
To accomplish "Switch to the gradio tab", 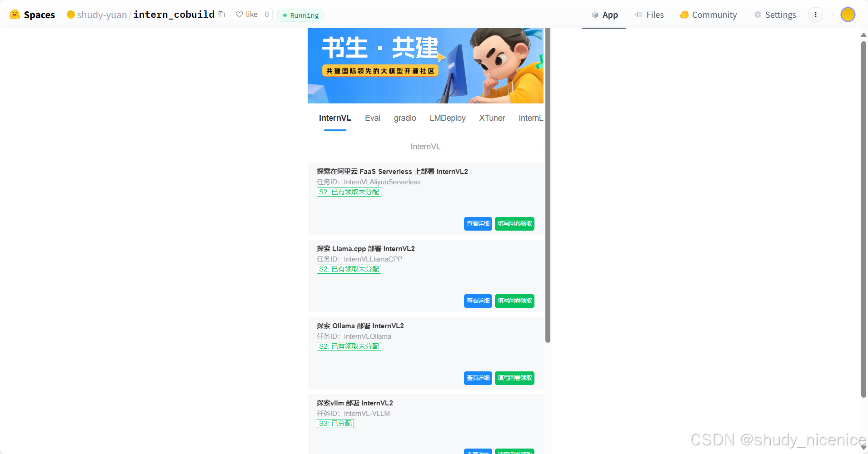I will click(x=405, y=118).
